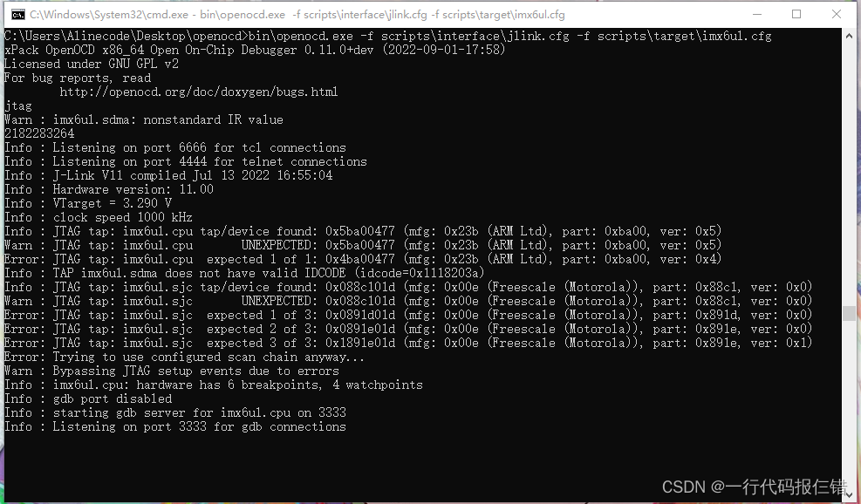Close the OpenOCD console window

pyautogui.click(x=837, y=14)
